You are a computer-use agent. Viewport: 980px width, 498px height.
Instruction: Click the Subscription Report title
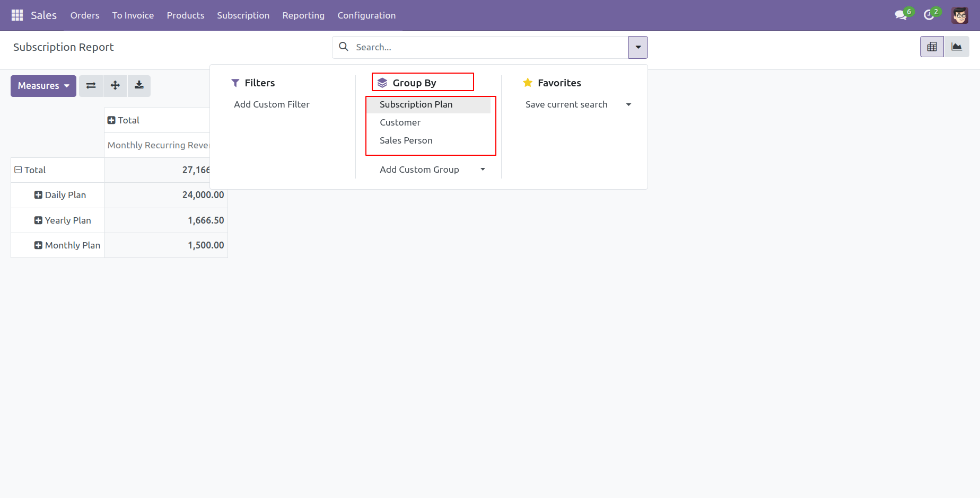tap(64, 47)
